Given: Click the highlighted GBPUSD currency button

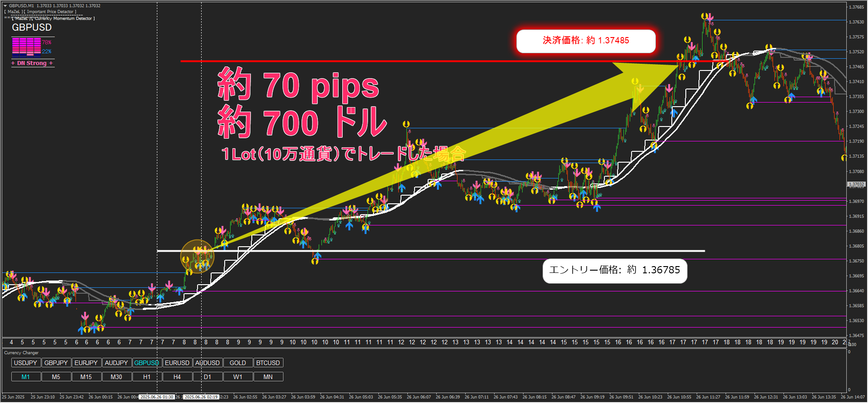Looking at the screenshot, I should tap(146, 363).
